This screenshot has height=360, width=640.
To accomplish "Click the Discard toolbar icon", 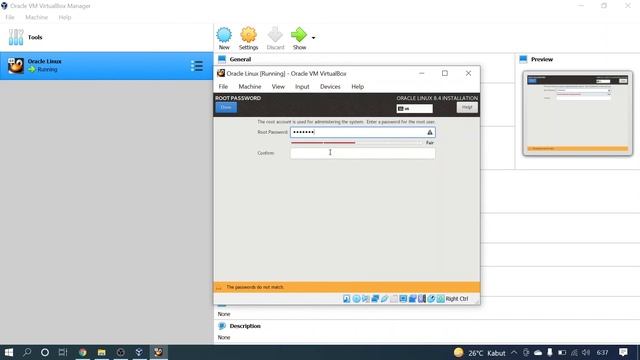I will [275, 38].
